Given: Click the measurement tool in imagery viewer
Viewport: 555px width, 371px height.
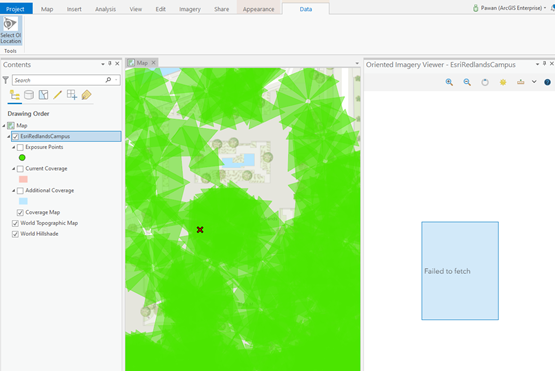Looking at the screenshot, I should 520,82.
